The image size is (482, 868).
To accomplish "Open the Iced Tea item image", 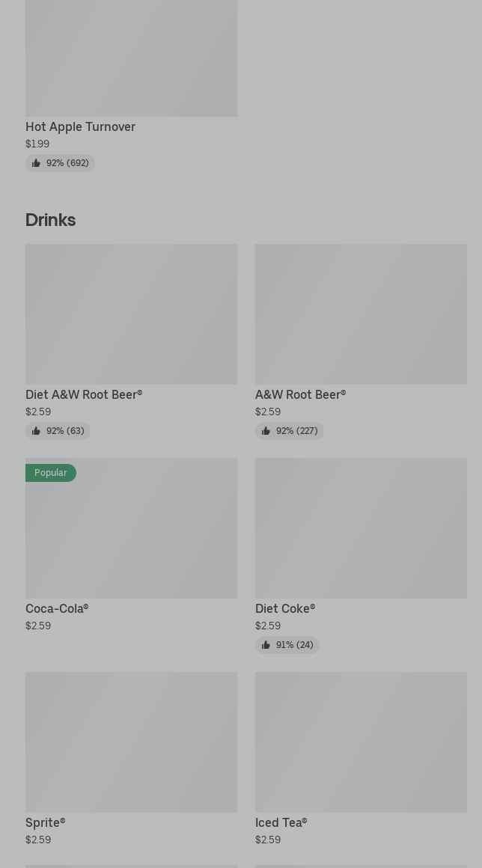I will pos(361,742).
